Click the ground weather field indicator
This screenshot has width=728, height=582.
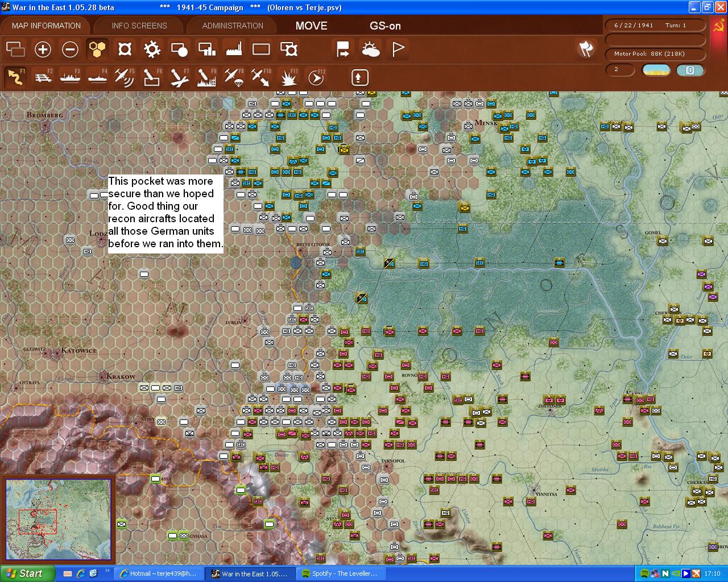656,70
